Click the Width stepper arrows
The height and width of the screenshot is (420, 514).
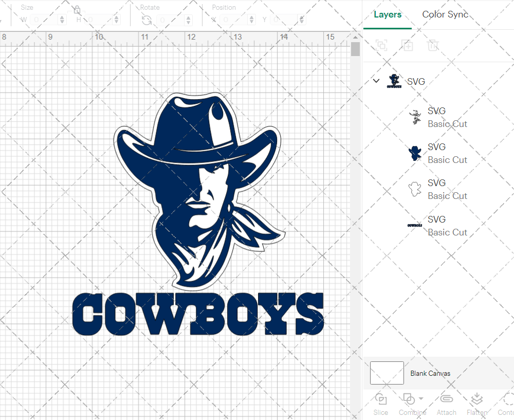click(x=62, y=20)
